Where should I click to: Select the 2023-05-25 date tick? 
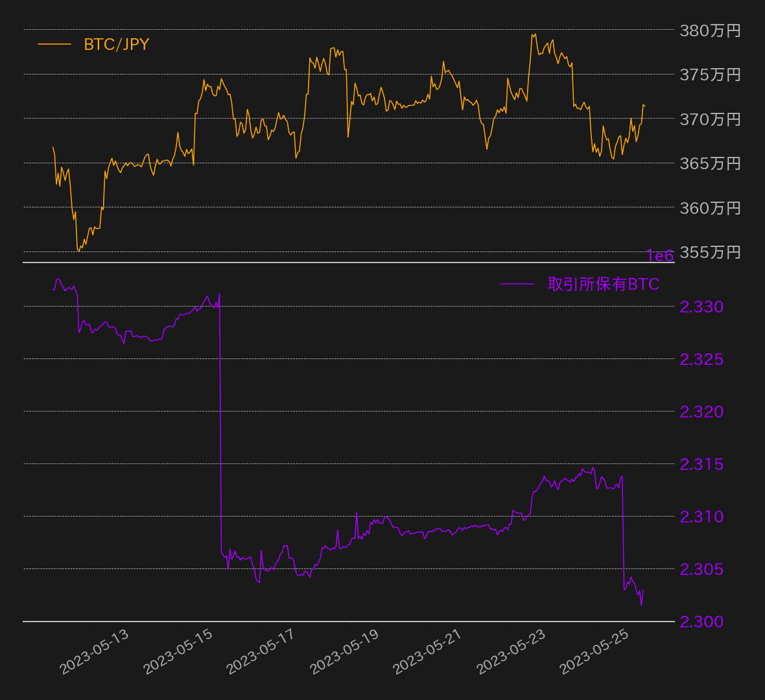(x=594, y=651)
